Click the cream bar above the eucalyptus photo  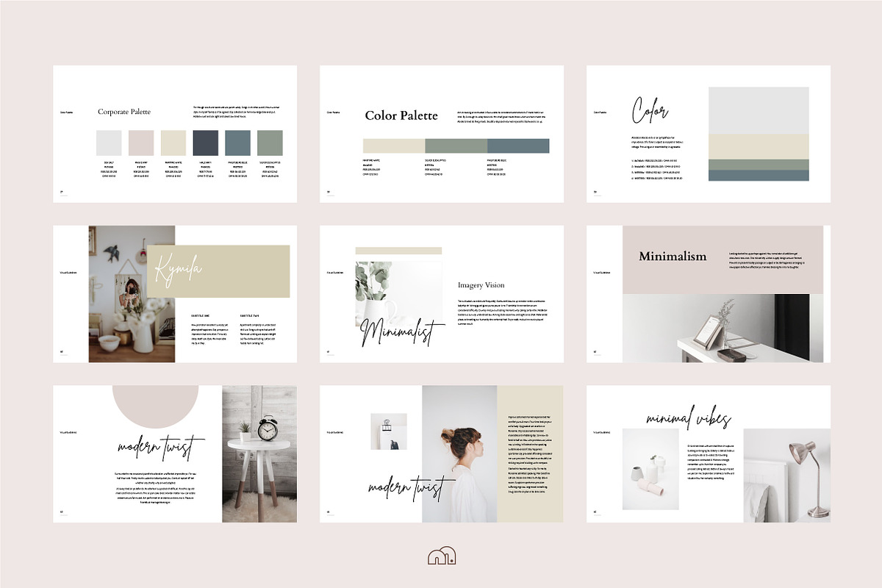[398, 251]
